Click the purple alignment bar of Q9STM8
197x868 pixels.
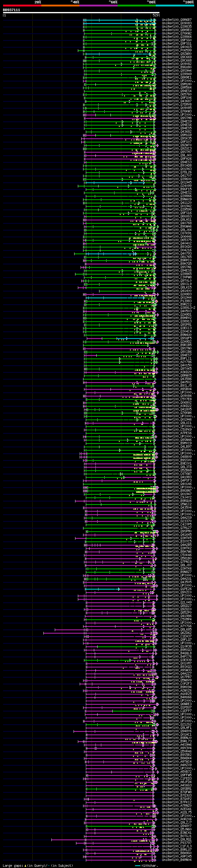click(119, 118)
